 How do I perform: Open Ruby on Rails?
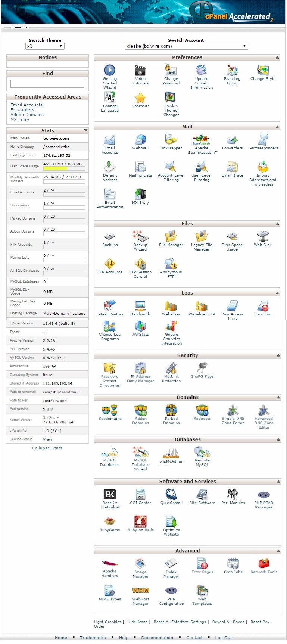[x=140, y=522]
